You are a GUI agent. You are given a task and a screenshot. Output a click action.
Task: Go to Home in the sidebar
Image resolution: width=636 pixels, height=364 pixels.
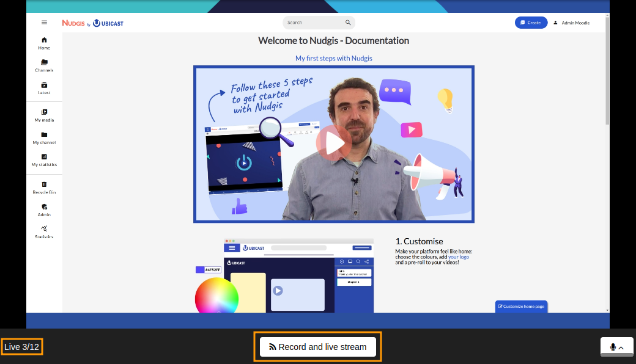click(44, 43)
